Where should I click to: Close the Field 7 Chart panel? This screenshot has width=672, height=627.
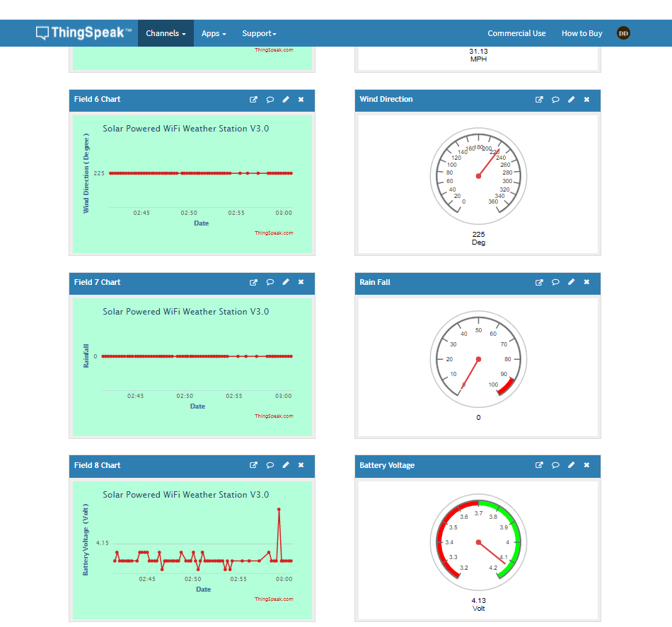click(301, 283)
